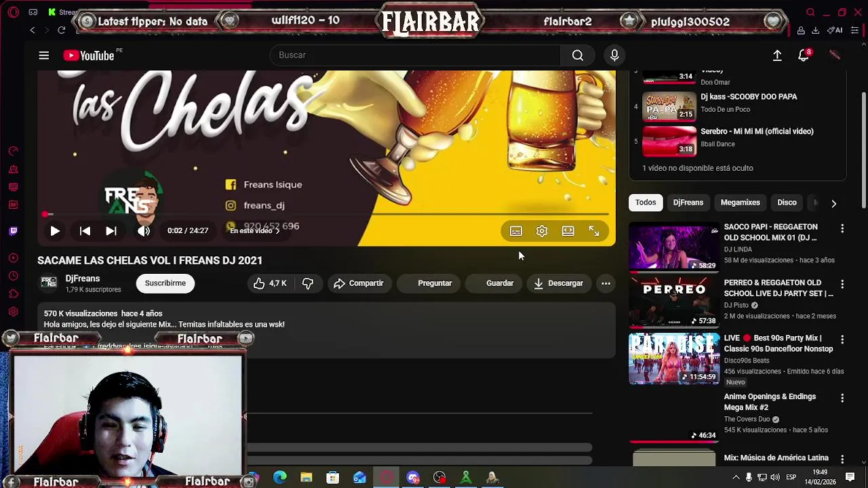The height and width of the screenshot is (488, 868).
Task: Open the YouTube account avatar menu
Action: 835,56
